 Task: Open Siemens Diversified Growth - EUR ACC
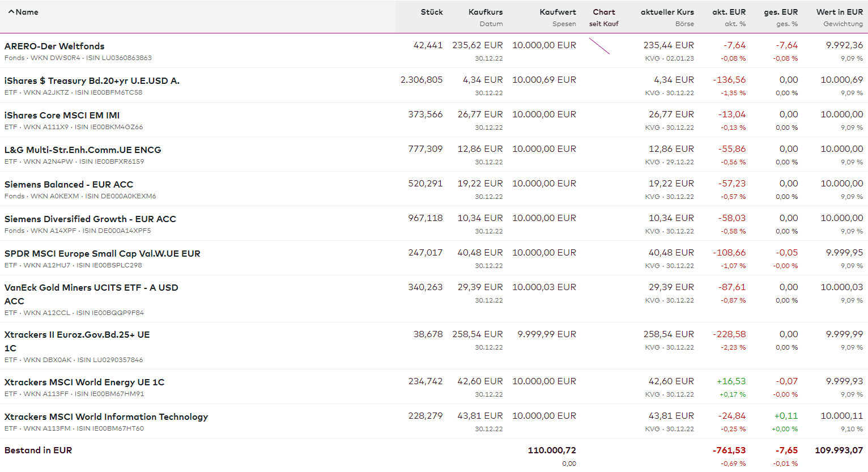[x=90, y=219]
